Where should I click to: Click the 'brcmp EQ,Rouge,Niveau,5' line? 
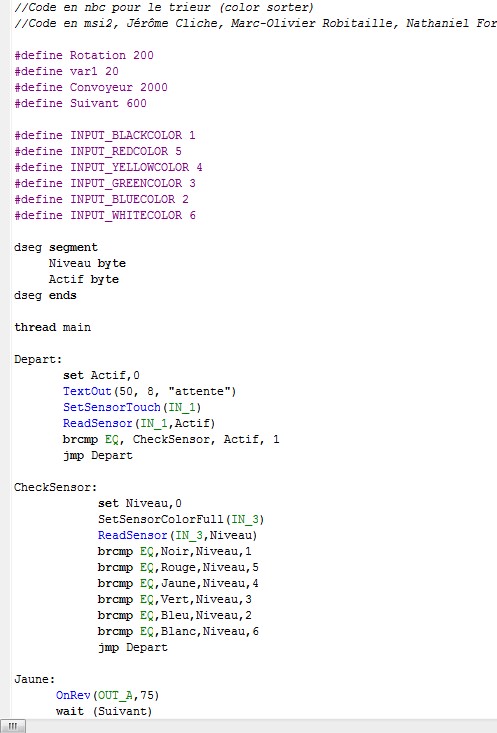(178, 568)
